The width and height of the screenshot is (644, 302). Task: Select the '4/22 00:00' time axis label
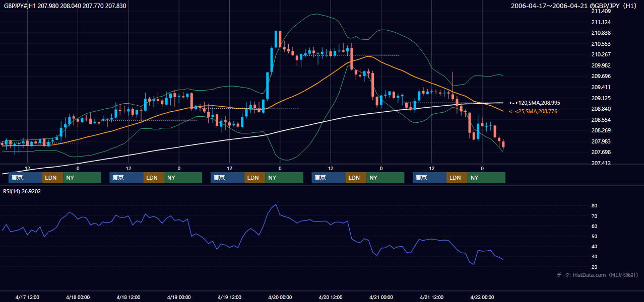(482, 297)
